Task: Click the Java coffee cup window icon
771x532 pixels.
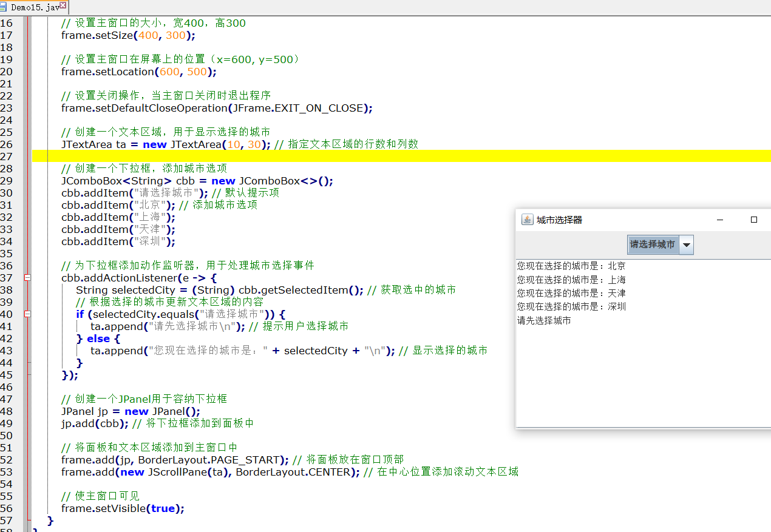Action: 527,220
